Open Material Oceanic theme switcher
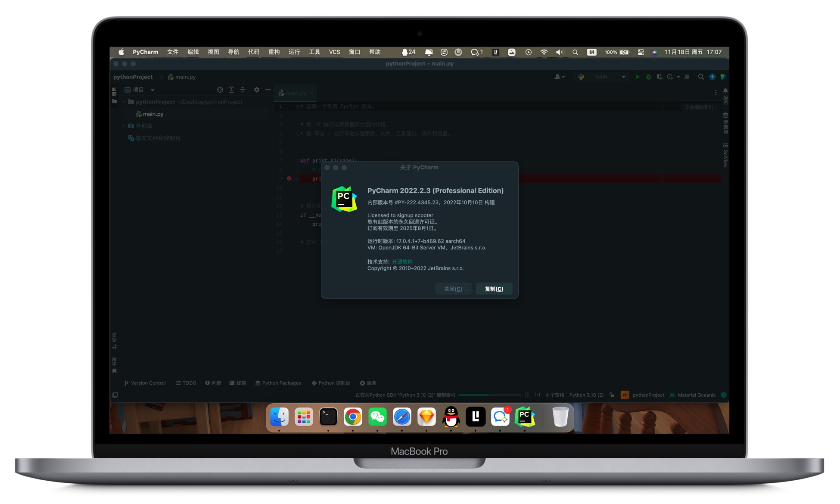 click(x=693, y=395)
